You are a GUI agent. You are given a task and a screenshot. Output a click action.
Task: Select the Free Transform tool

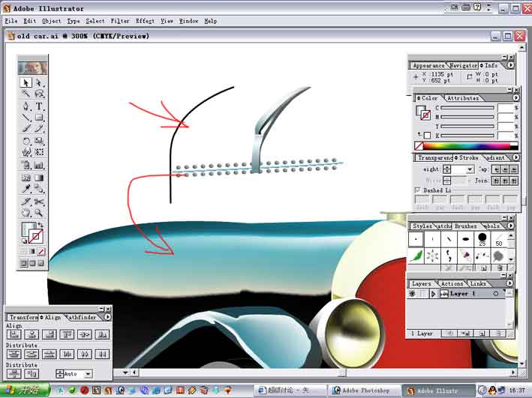tap(39, 152)
